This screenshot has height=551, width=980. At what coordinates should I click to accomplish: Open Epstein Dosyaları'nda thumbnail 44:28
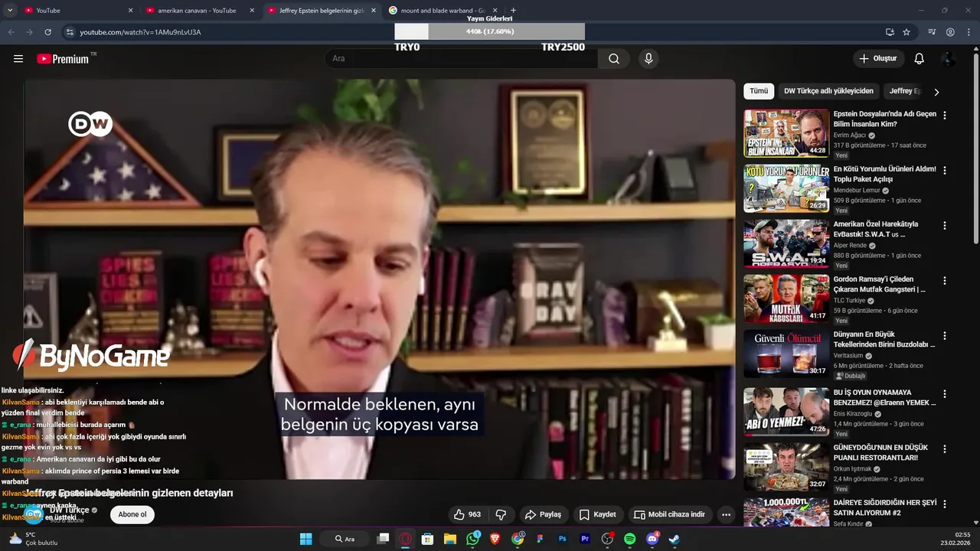click(x=786, y=133)
